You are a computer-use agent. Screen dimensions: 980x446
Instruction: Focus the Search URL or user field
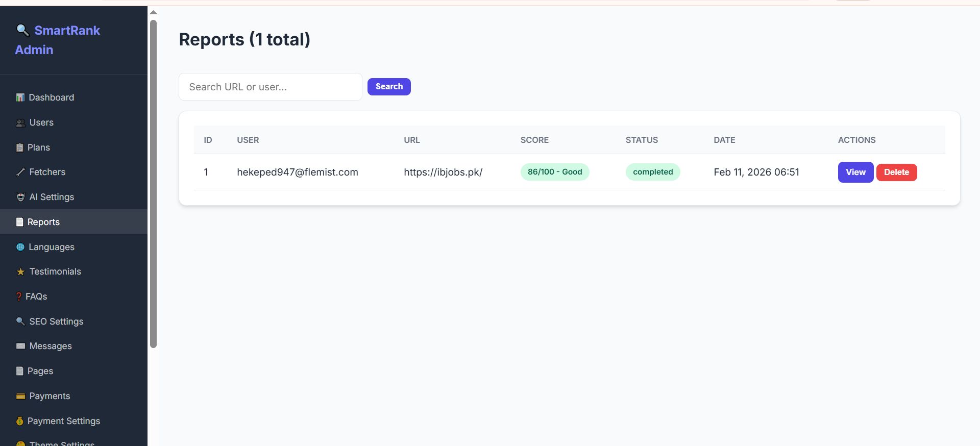pyautogui.click(x=270, y=87)
